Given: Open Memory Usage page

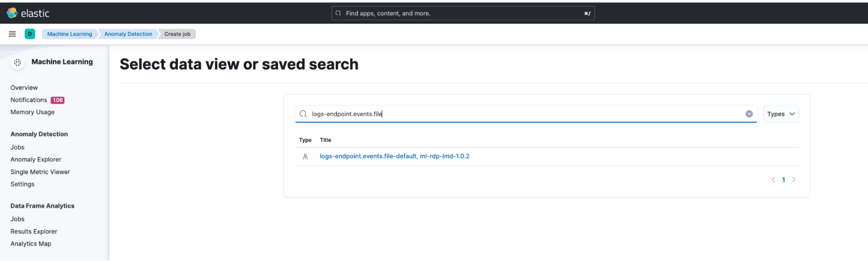Looking at the screenshot, I should 33,112.
